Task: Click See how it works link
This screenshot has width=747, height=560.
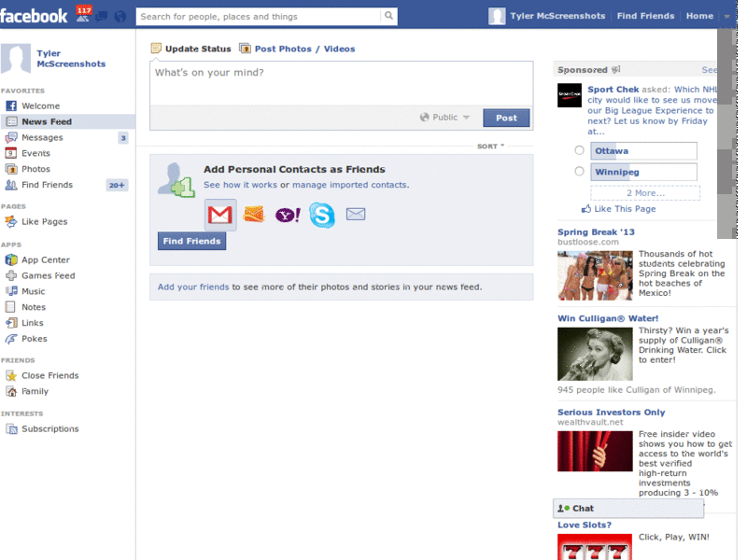Action: click(x=240, y=185)
